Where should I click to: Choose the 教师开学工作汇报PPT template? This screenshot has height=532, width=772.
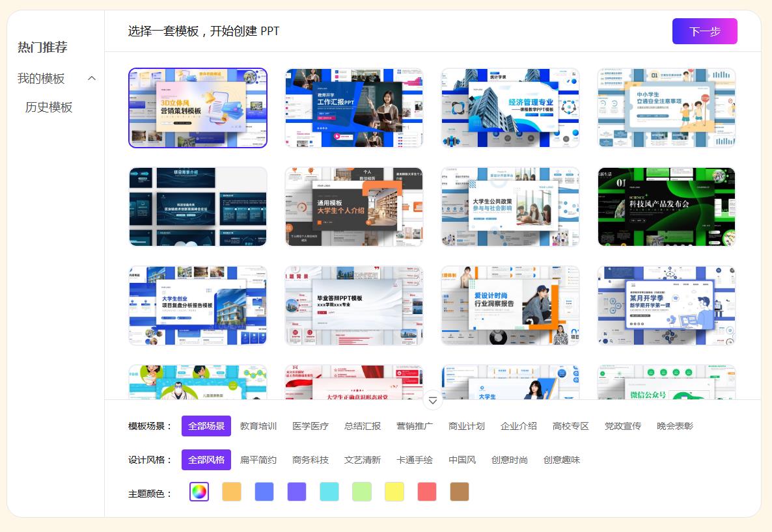353,108
